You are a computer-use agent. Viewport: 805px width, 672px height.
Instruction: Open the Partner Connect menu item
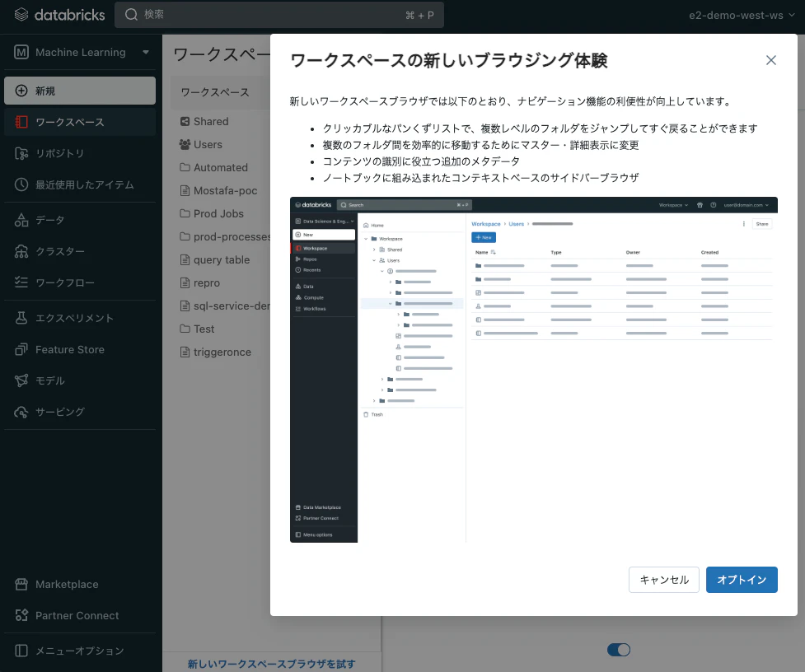click(80, 615)
